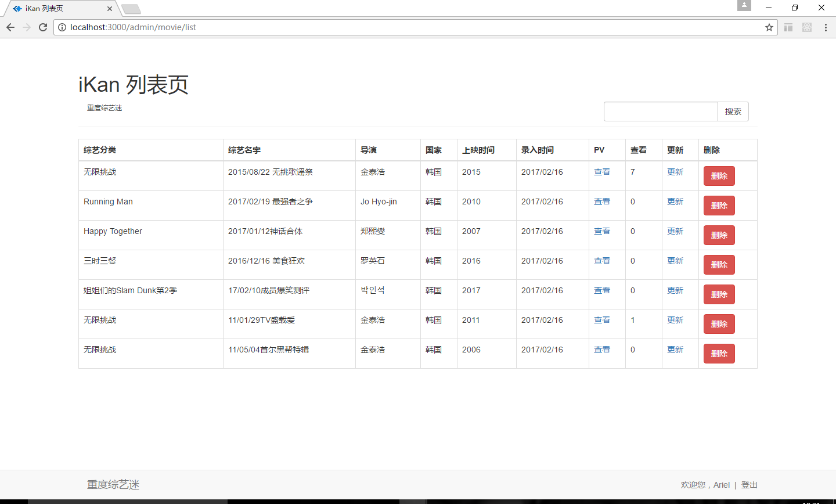Go back using the browser back arrow
836x504 pixels.
10,27
